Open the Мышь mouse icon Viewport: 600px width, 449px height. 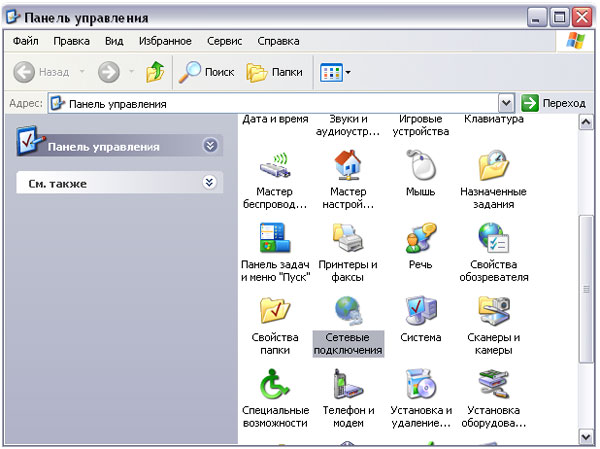421,165
